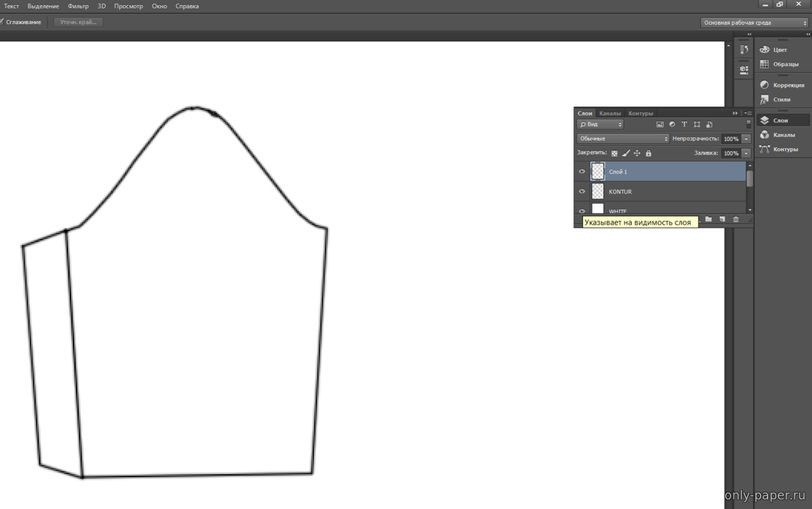
Task: Toggle the Сглаживание checkbox
Action: pyautogui.click(x=1, y=22)
